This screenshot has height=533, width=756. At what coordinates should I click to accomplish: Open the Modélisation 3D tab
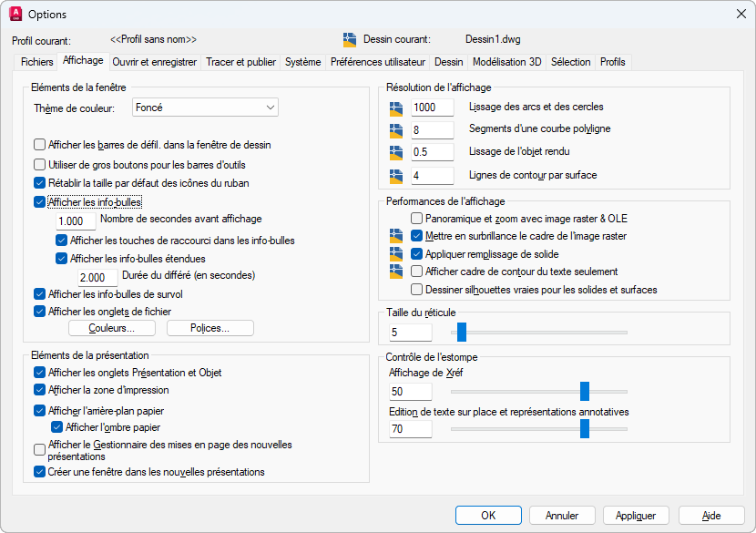pos(506,62)
